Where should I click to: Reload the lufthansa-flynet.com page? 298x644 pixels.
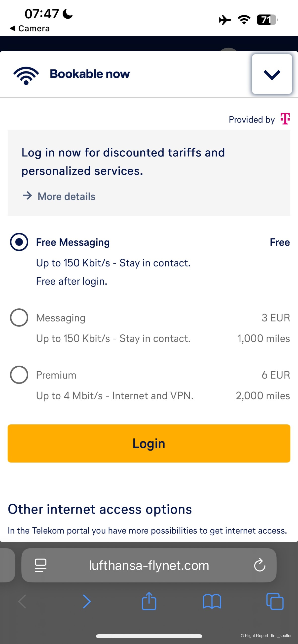260,565
